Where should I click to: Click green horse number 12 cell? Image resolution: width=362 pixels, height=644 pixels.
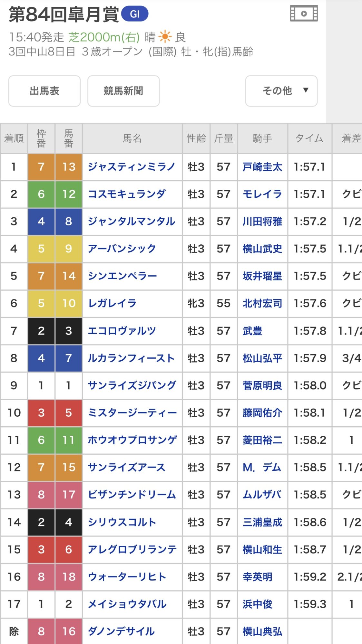69,194
